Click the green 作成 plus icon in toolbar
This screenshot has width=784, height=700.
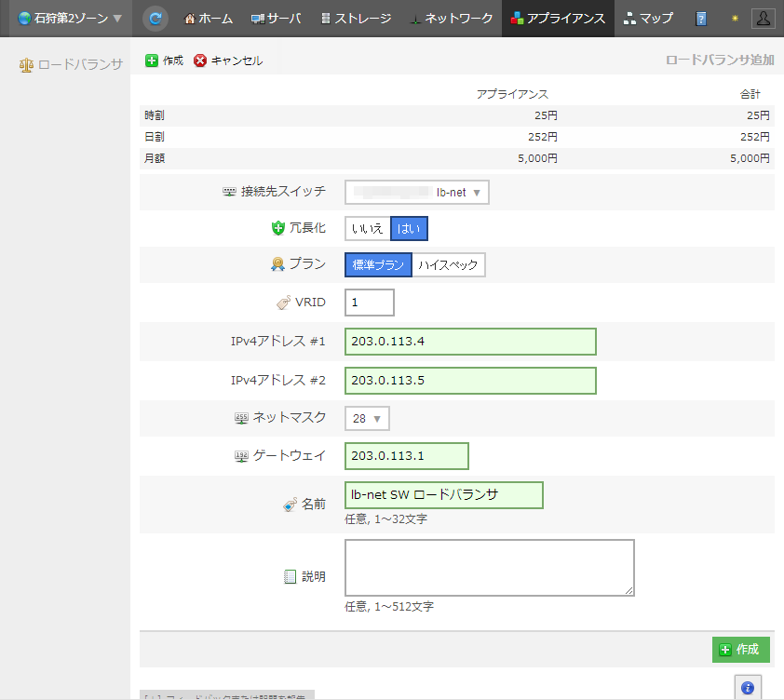152,61
